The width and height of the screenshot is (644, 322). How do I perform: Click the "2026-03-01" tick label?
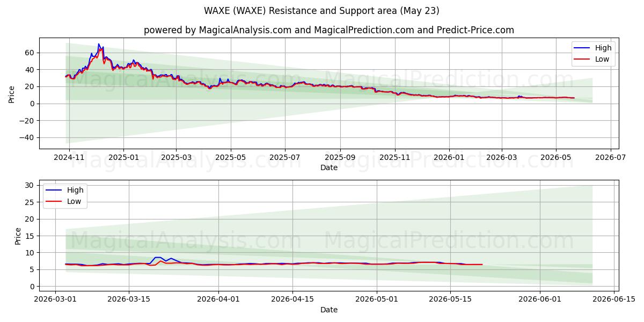[x=55, y=299]
